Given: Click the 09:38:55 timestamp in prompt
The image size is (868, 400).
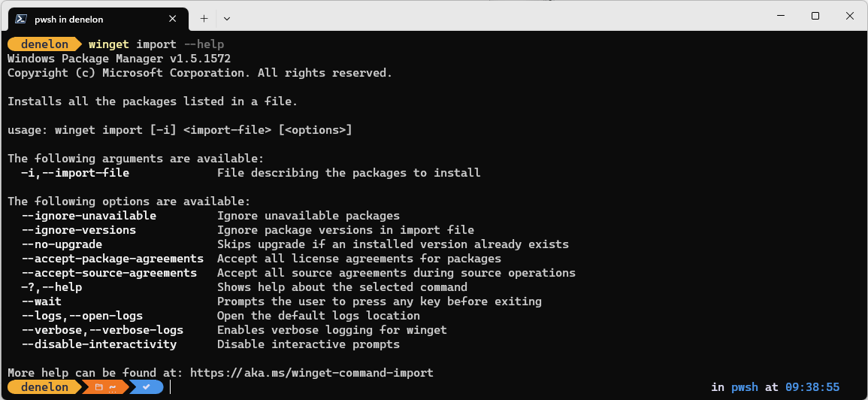Looking at the screenshot, I should tap(812, 386).
